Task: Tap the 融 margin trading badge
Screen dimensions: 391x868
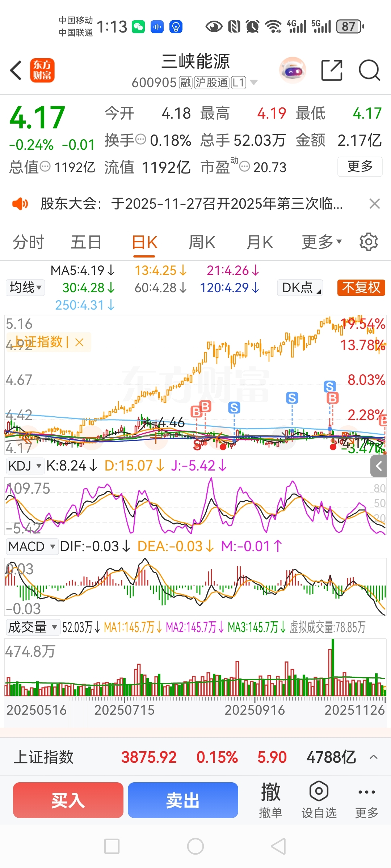Action: point(185,83)
